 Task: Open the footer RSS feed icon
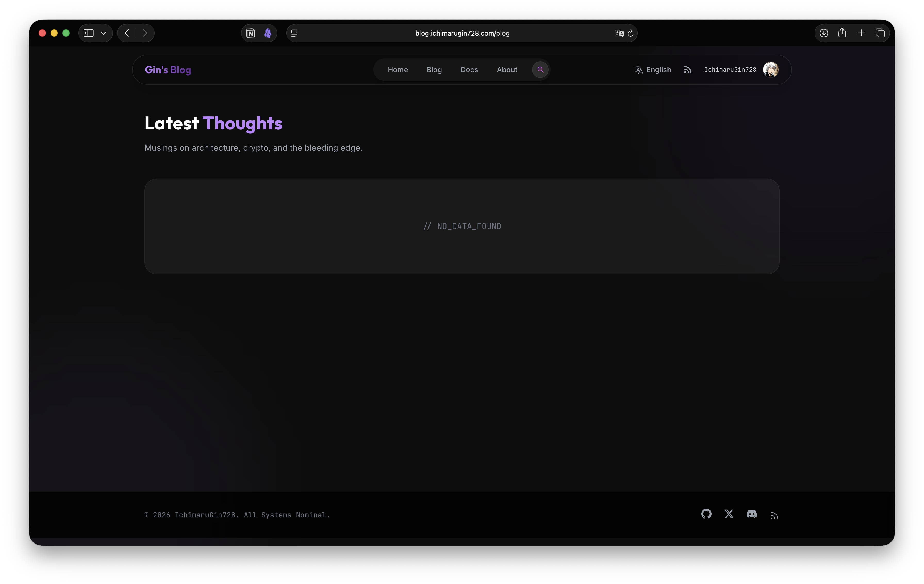[774, 515]
